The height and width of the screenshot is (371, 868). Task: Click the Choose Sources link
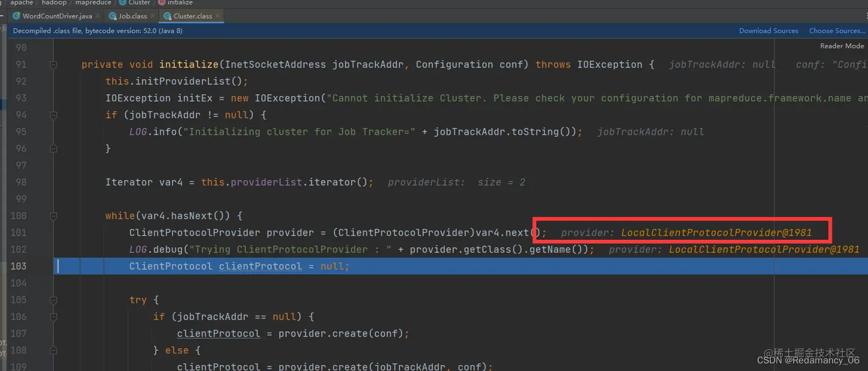(x=837, y=31)
